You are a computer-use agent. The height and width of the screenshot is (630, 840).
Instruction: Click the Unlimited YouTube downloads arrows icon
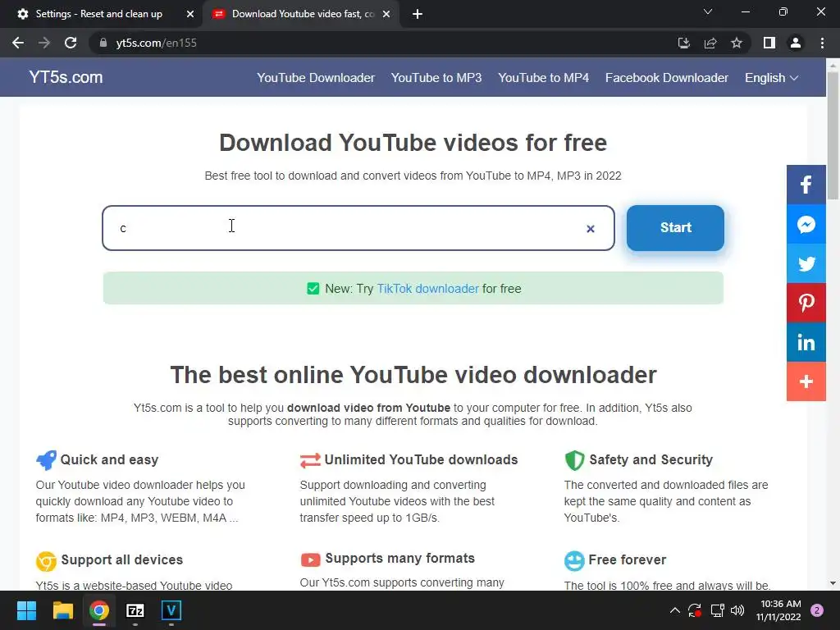(310, 460)
